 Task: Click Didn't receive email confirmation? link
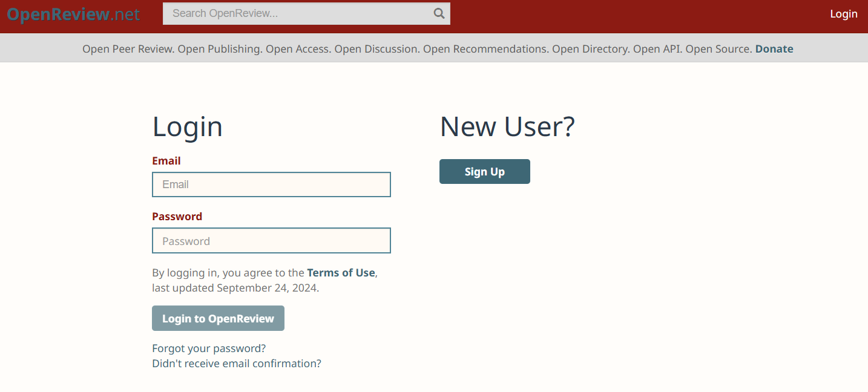pos(237,364)
